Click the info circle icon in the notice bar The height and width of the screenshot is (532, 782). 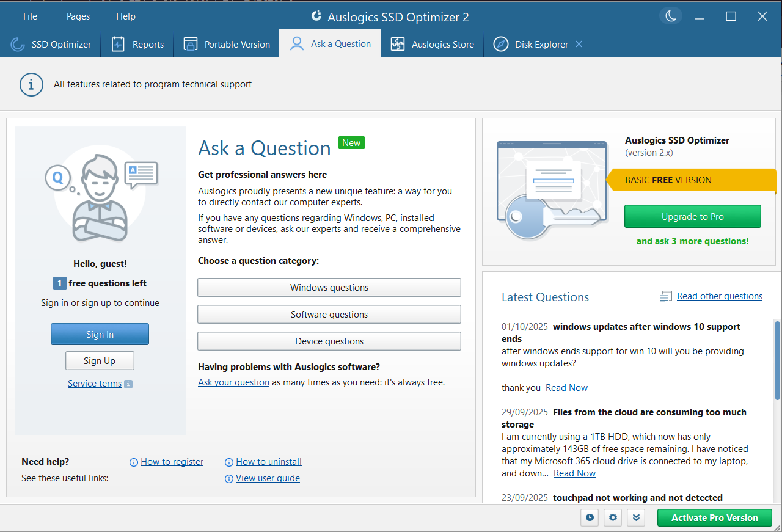point(31,84)
